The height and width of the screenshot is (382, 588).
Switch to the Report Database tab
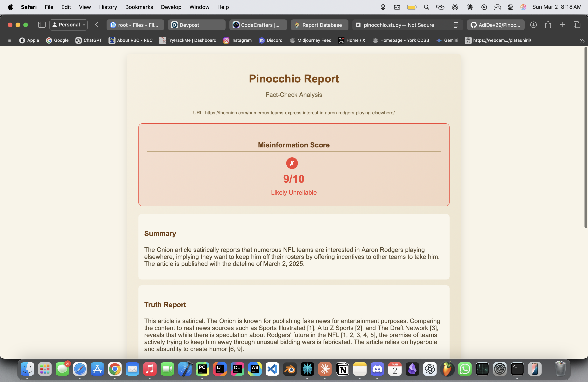click(319, 25)
